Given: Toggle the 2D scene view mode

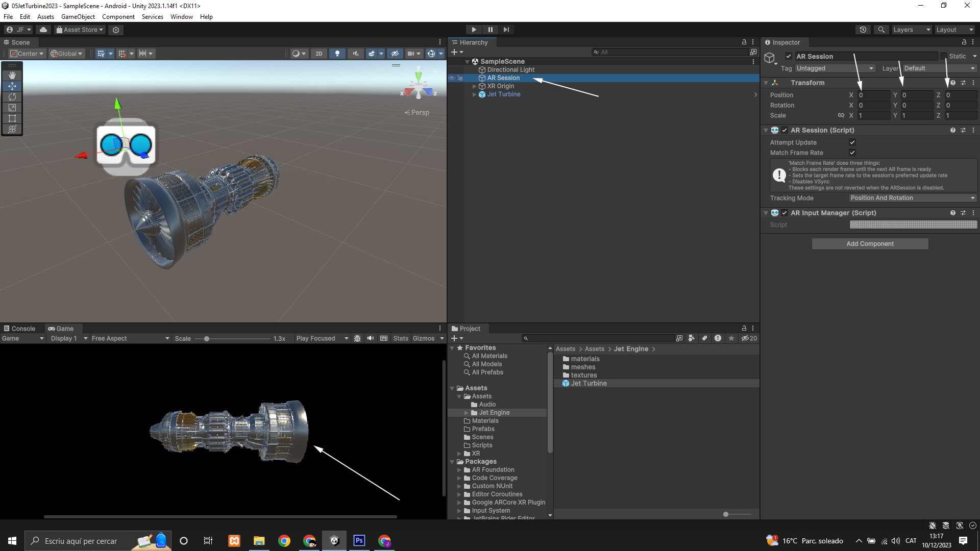Looking at the screenshot, I should (319, 54).
